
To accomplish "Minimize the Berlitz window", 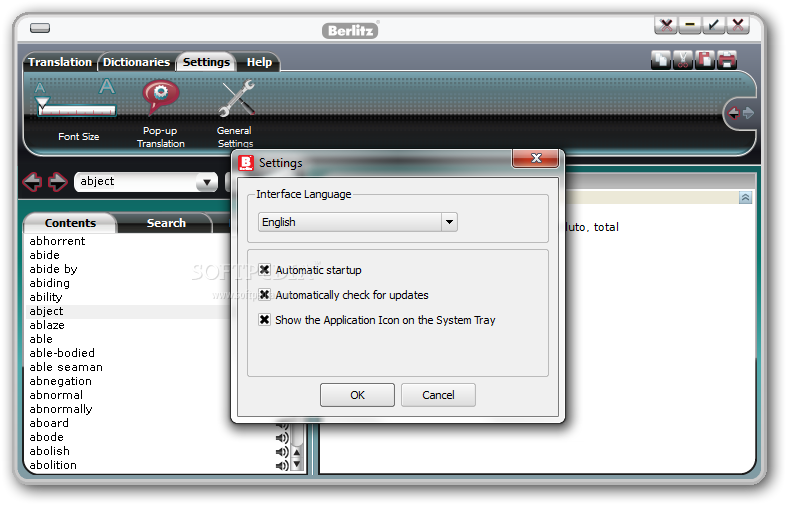I will coord(690,25).
